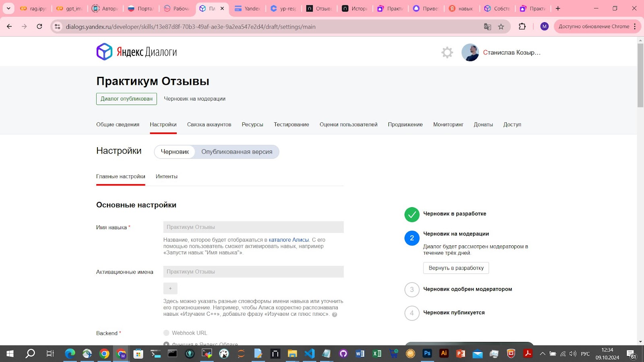Image resolution: width=644 pixels, height=362 pixels.
Task: Open the Тестирование tab
Action: (291, 125)
